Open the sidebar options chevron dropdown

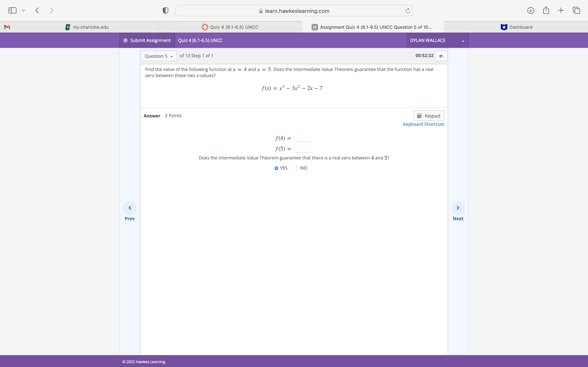coord(23,10)
